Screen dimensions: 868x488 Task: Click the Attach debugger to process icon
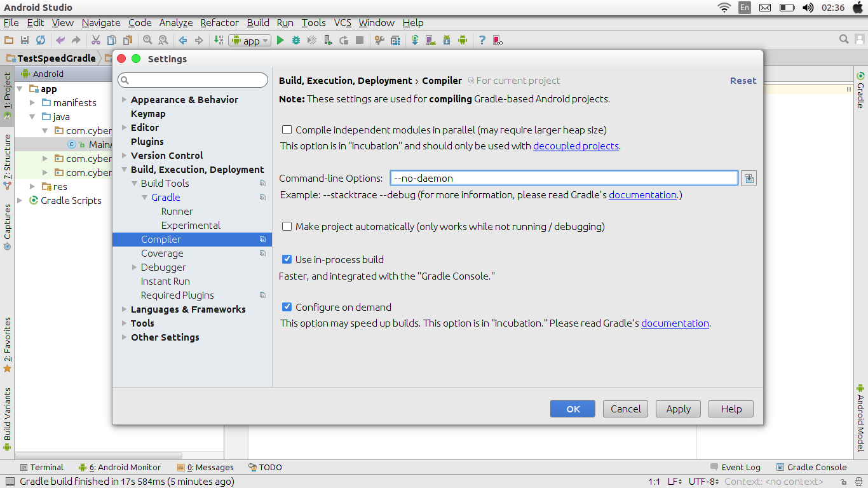[x=328, y=40]
